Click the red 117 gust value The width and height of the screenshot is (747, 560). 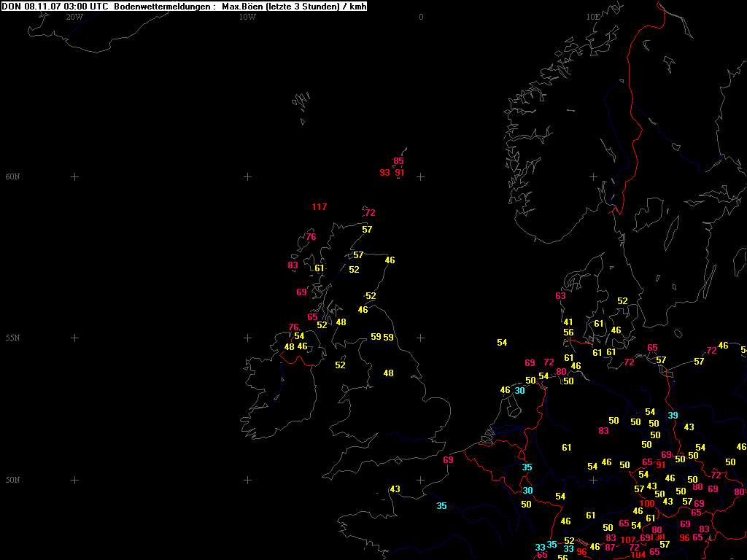(x=319, y=207)
